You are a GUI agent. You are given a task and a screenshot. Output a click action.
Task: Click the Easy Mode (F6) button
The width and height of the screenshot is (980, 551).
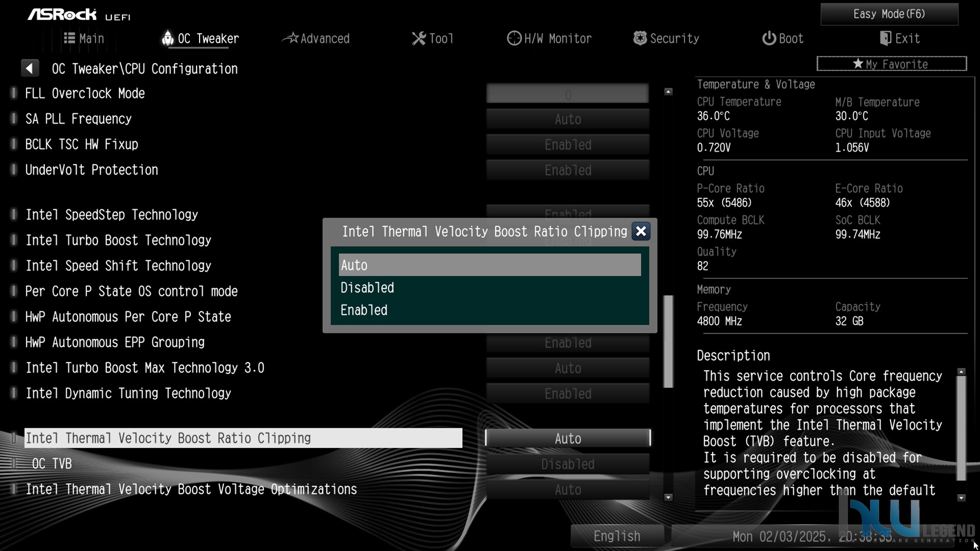click(889, 14)
